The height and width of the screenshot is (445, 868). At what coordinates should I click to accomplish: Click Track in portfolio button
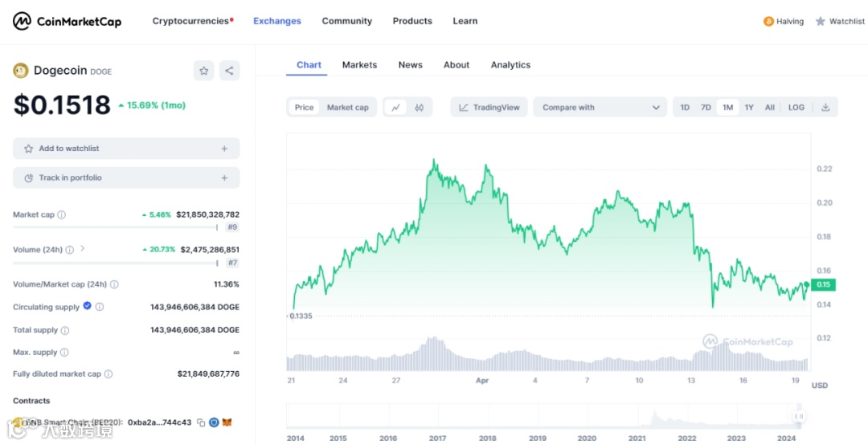(x=126, y=178)
